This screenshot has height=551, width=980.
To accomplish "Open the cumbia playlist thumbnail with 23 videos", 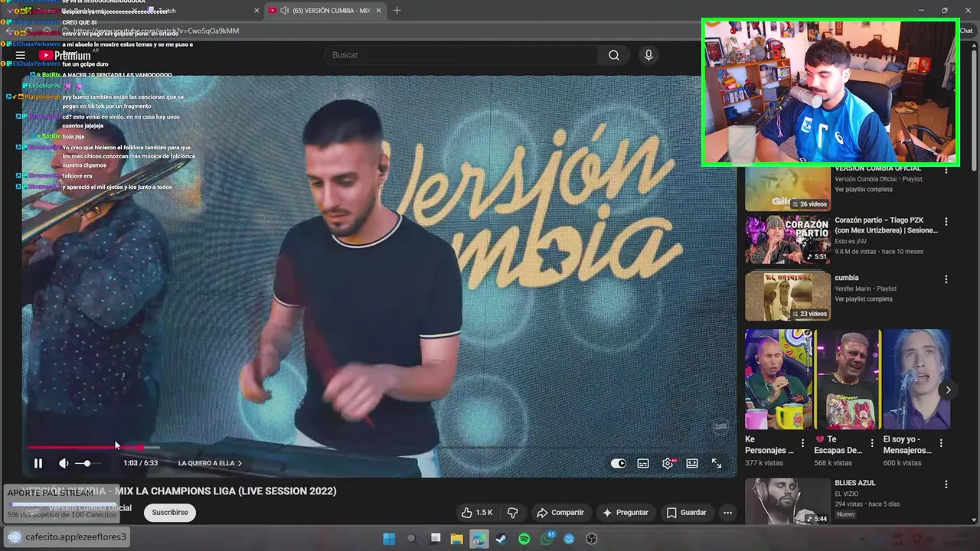I will 787,297.
